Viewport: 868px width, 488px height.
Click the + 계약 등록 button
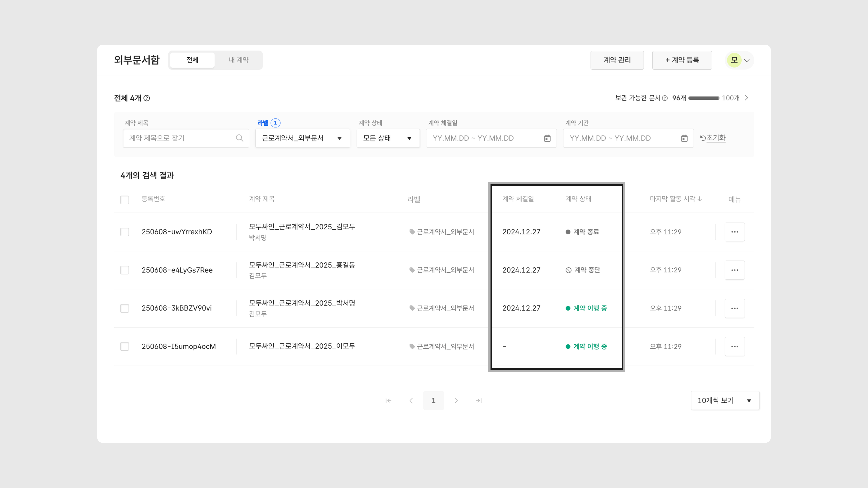click(682, 60)
